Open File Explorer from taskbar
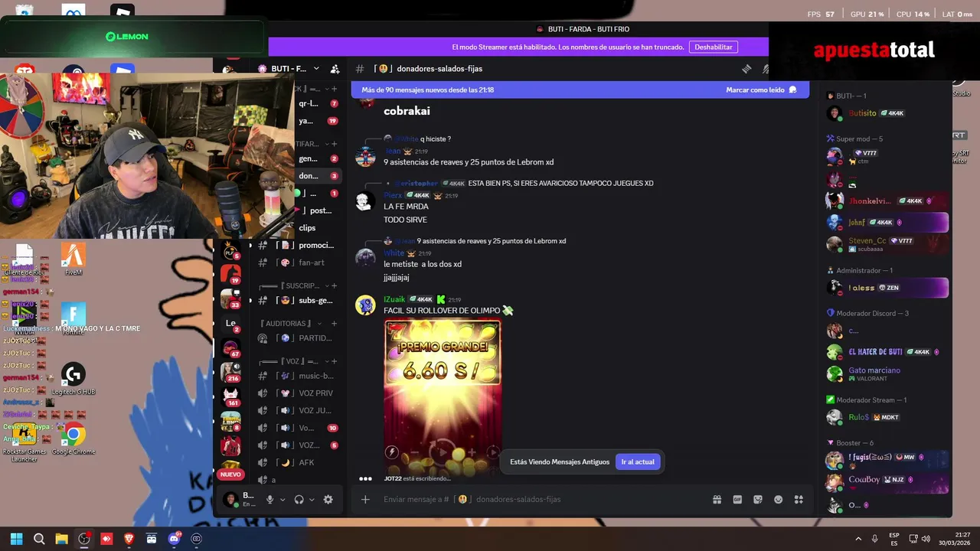980x551 pixels. tap(61, 539)
